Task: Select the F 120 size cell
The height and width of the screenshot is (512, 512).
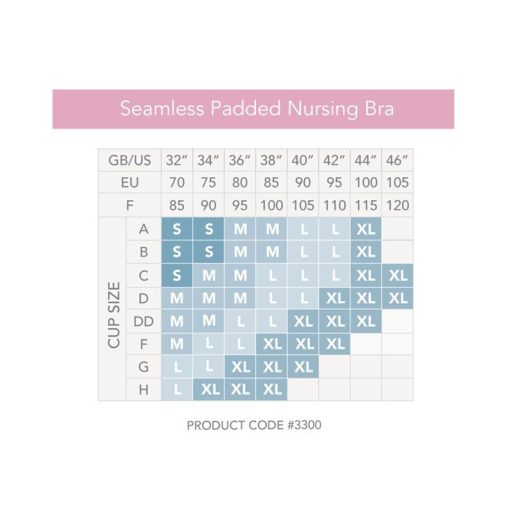Action: 397,205
